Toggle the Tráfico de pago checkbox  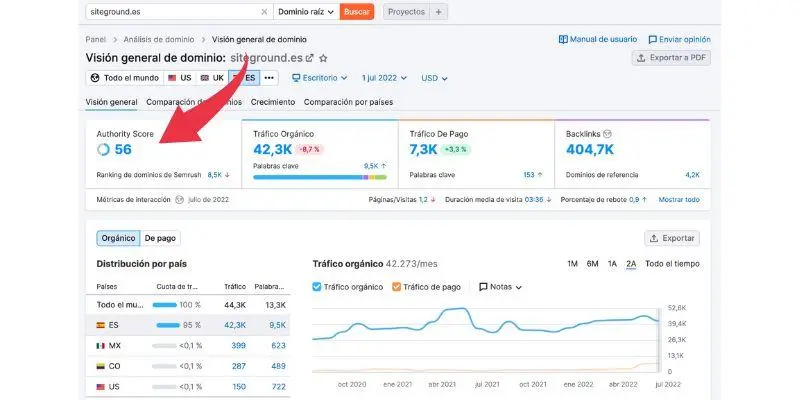click(x=397, y=287)
